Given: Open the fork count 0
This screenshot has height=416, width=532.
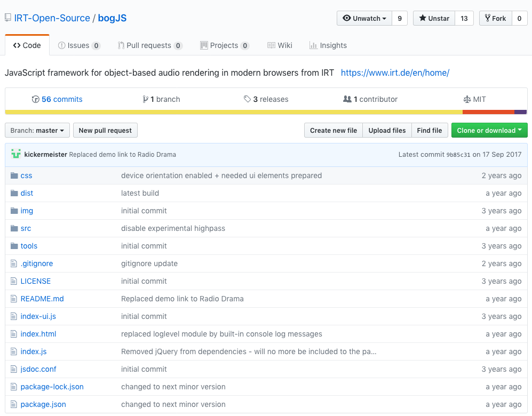Looking at the screenshot, I should (x=519, y=18).
